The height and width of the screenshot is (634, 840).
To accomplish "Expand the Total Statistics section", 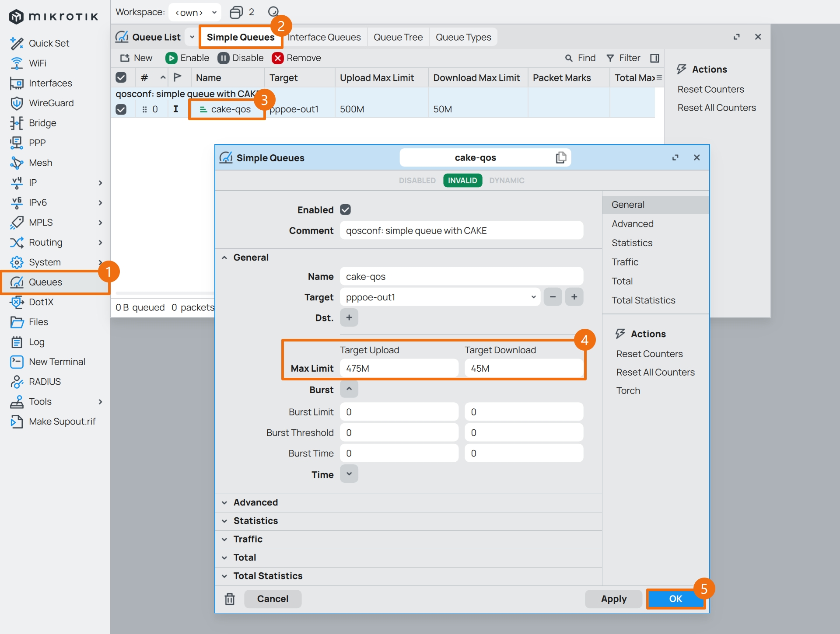I will click(x=268, y=576).
